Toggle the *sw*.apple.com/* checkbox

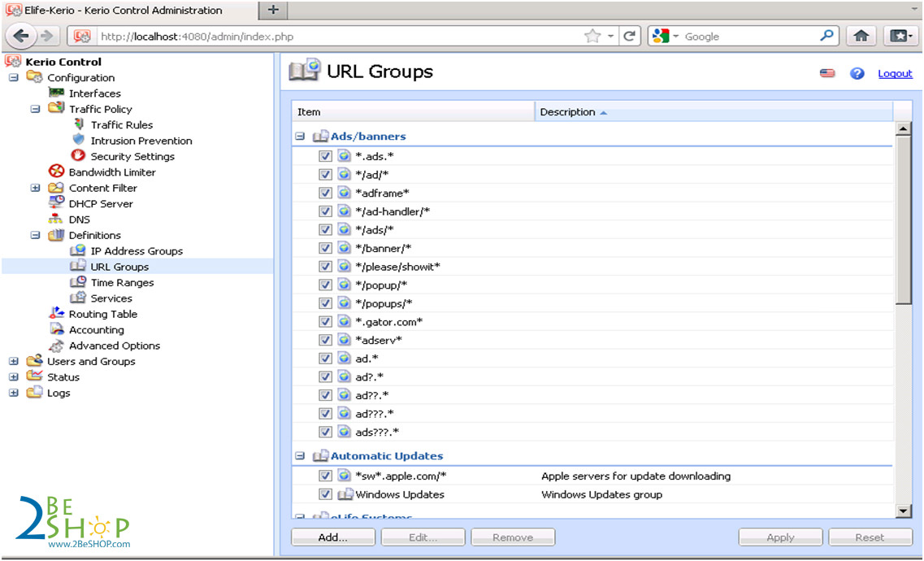coord(325,476)
